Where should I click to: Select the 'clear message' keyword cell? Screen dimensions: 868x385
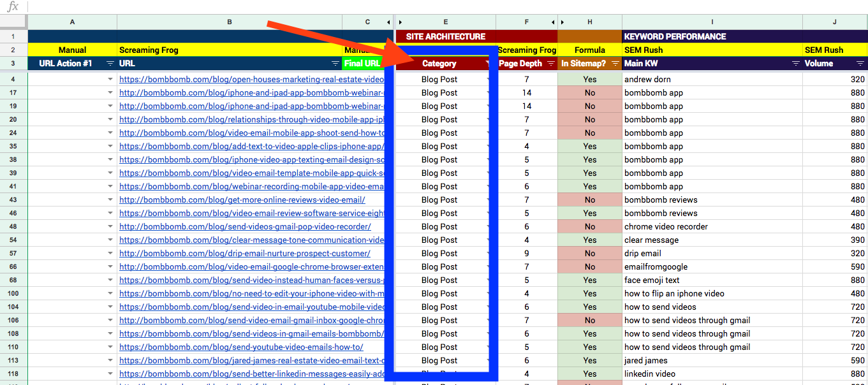click(712, 240)
